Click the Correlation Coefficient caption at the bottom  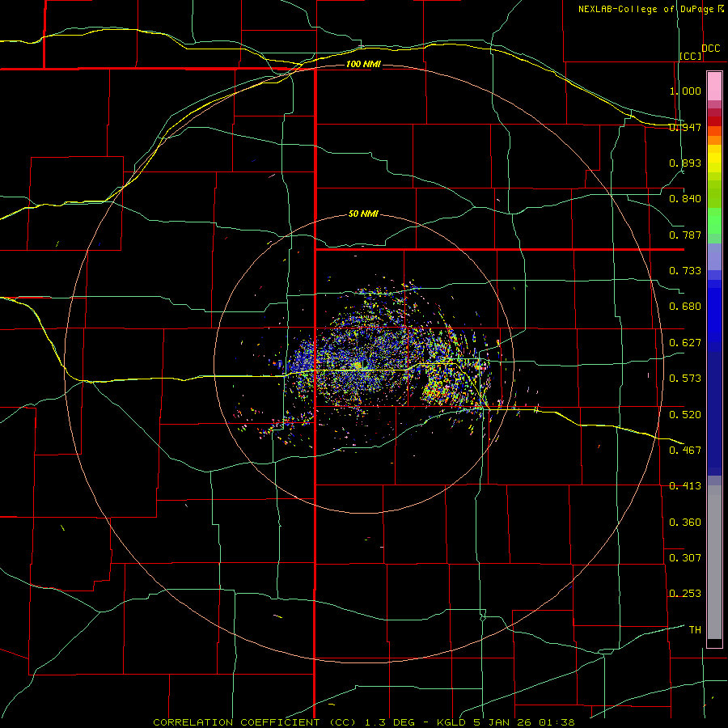click(x=364, y=722)
